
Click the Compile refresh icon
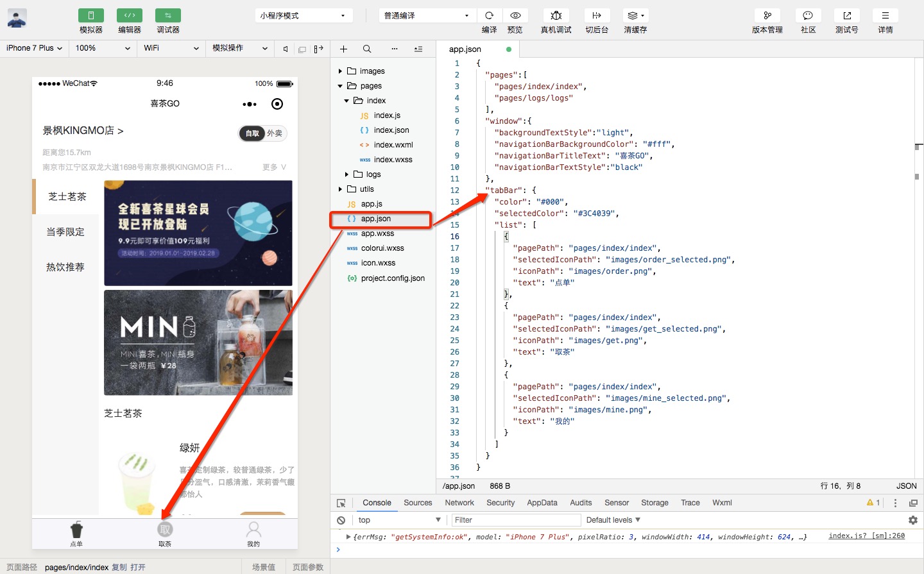click(489, 15)
